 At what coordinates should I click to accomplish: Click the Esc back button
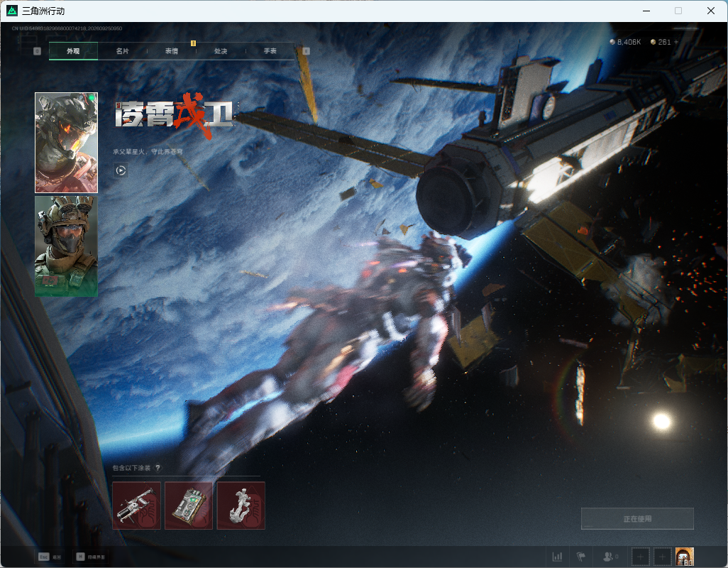pos(50,557)
